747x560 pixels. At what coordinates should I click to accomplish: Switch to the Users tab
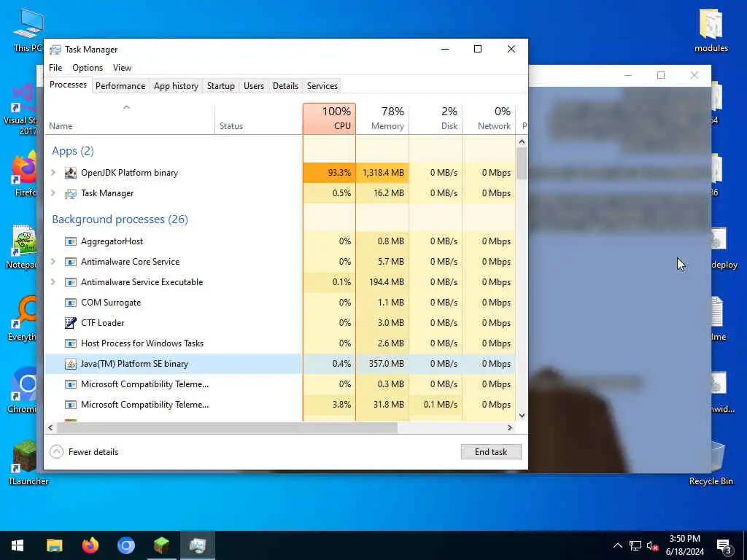tap(253, 86)
